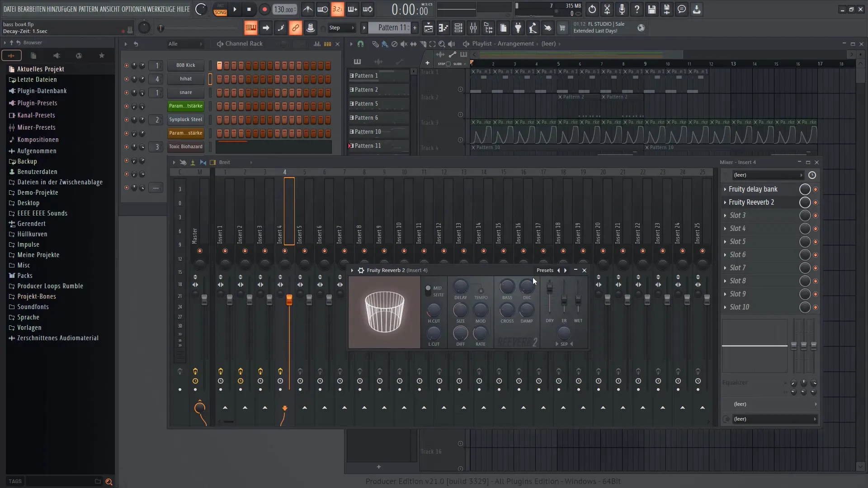
Task: Toggle the link/multilink controllers icon
Action: point(295,28)
